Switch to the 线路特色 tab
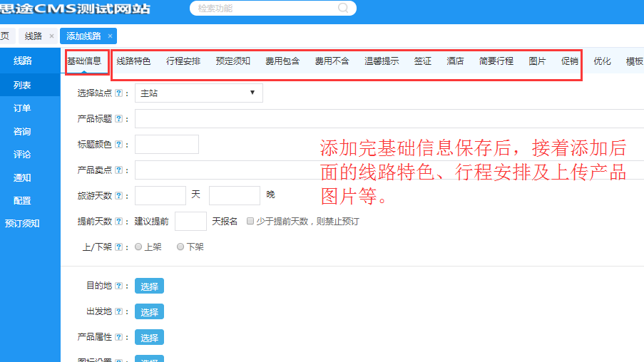The height and width of the screenshot is (362, 644). pyautogui.click(x=133, y=61)
